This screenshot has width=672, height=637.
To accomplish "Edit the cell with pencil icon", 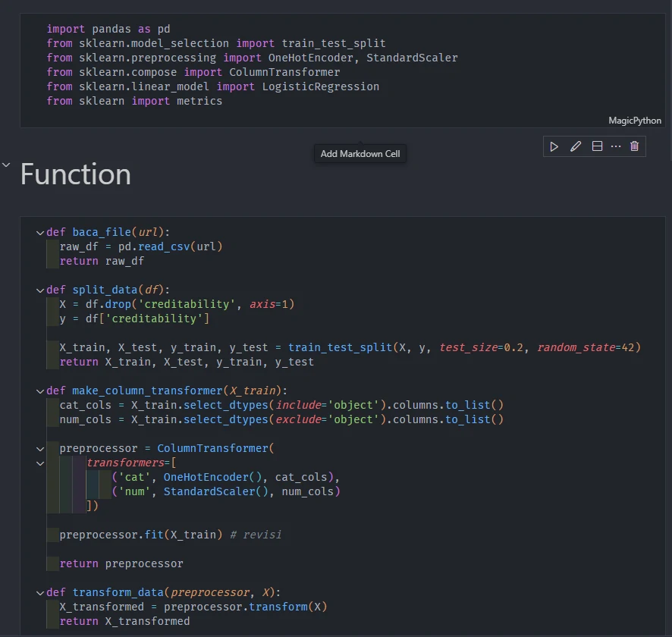I will [x=576, y=147].
